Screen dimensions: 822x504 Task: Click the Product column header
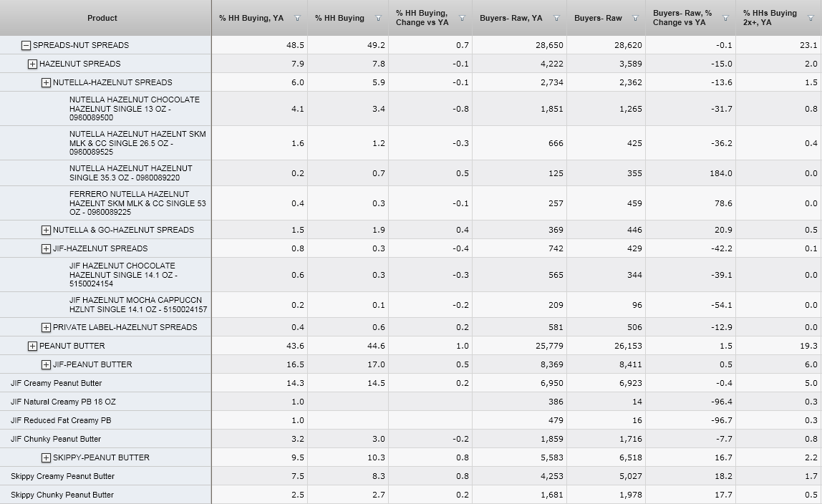click(102, 18)
